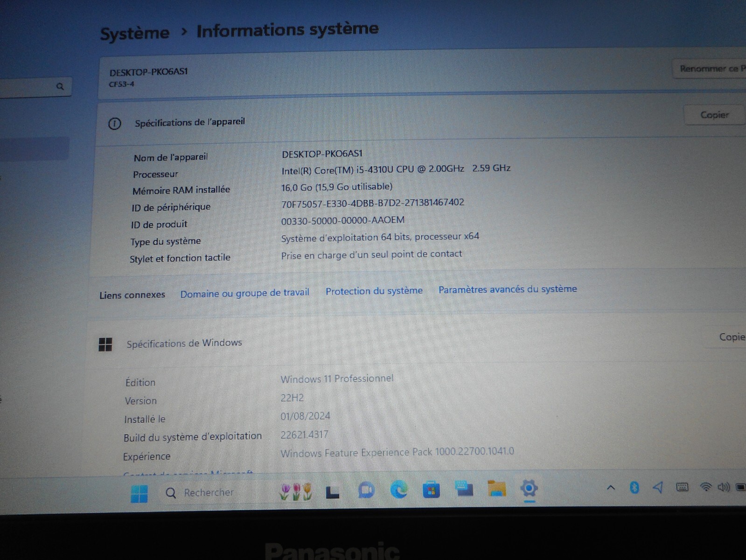Viewport: 746px width, 560px height.
Task: Click the Liens connexes label
Action: click(x=132, y=295)
